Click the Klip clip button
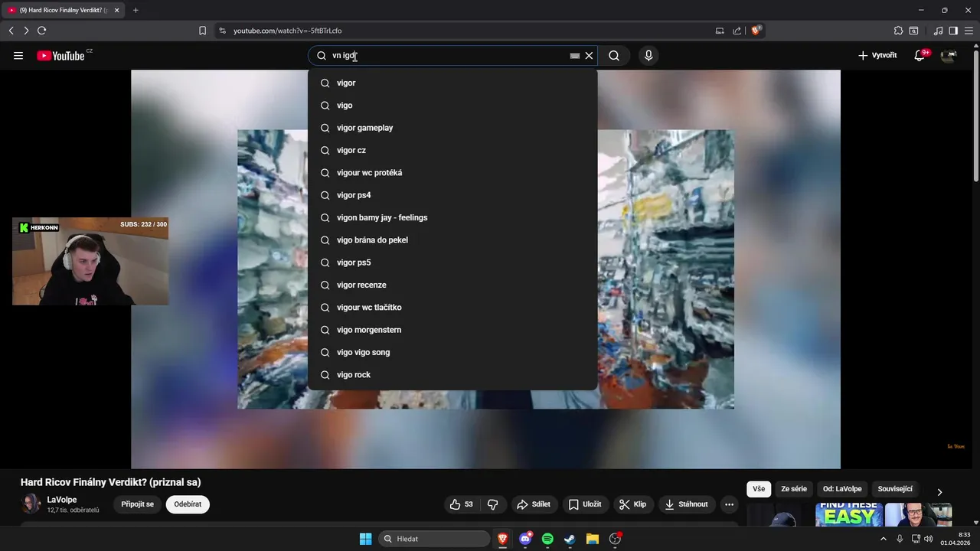 pyautogui.click(x=632, y=504)
